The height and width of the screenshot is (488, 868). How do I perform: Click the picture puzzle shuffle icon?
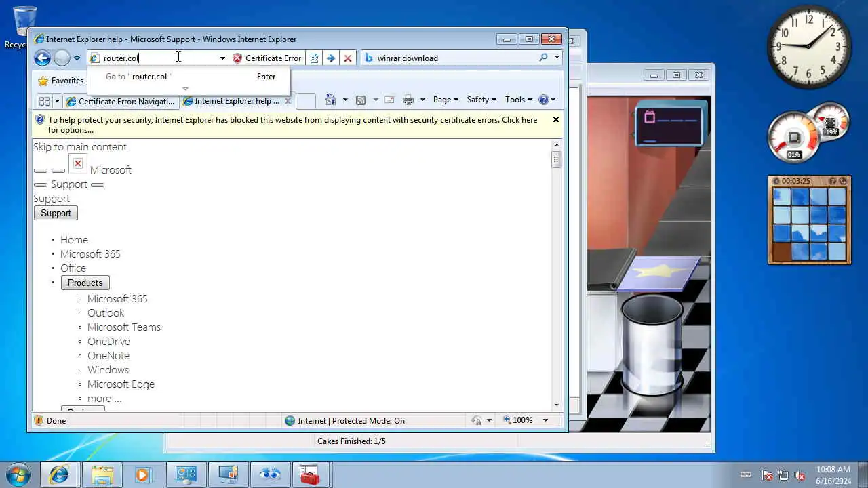coord(843,181)
